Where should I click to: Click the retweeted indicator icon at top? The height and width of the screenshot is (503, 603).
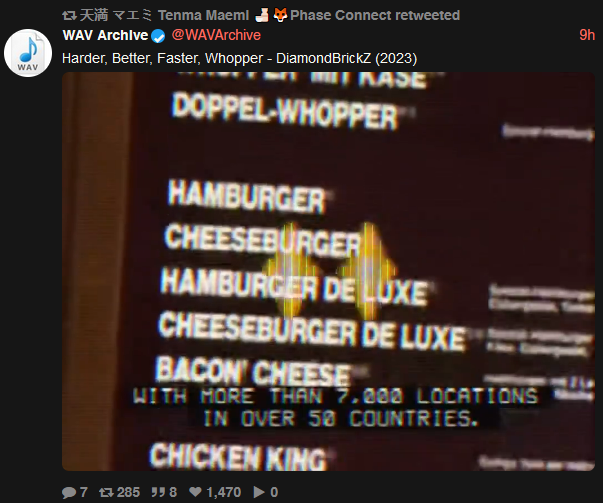(70, 16)
